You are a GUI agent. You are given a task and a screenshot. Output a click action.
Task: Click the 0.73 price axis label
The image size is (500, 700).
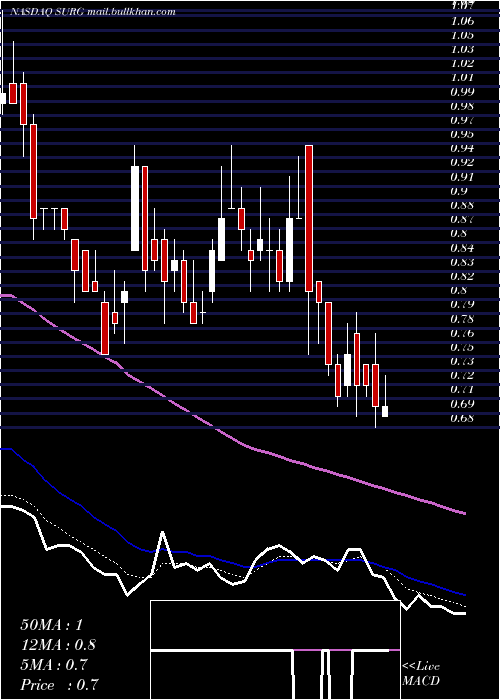click(x=464, y=361)
